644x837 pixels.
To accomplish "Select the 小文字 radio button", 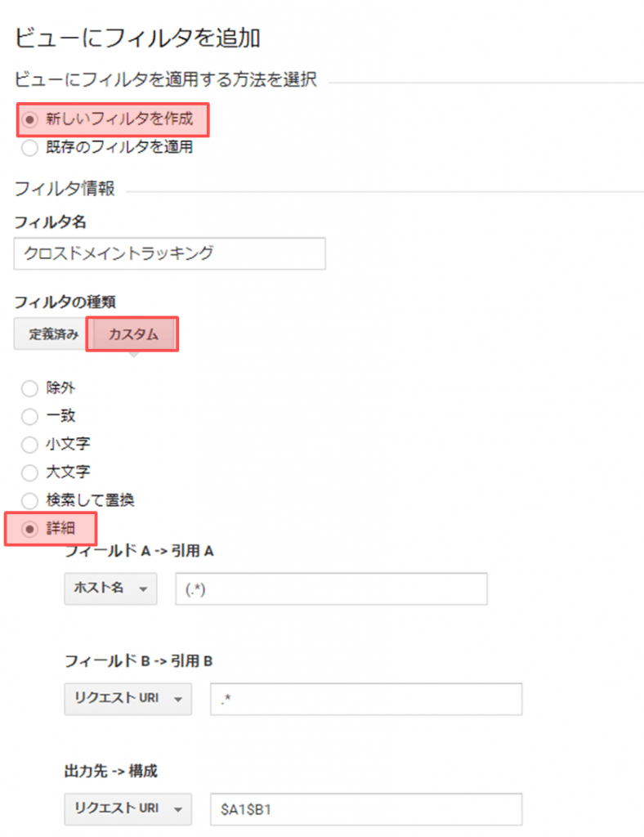I will point(30,445).
